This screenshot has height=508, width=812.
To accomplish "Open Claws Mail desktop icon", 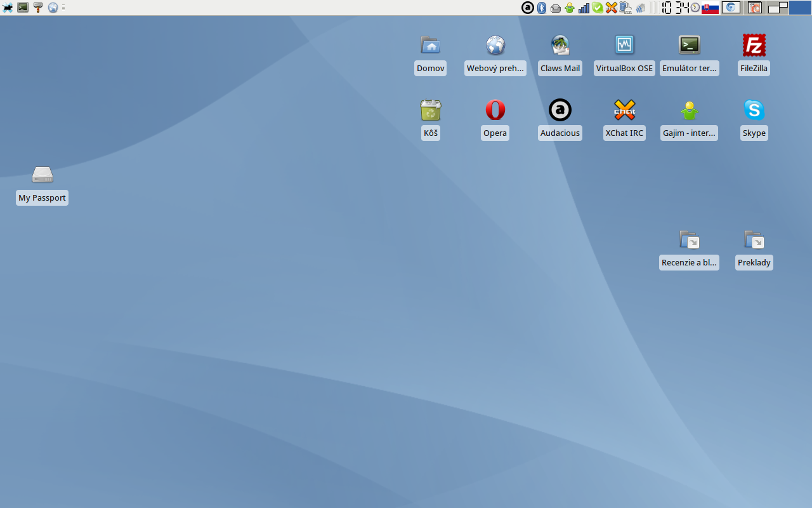I will [560, 45].
